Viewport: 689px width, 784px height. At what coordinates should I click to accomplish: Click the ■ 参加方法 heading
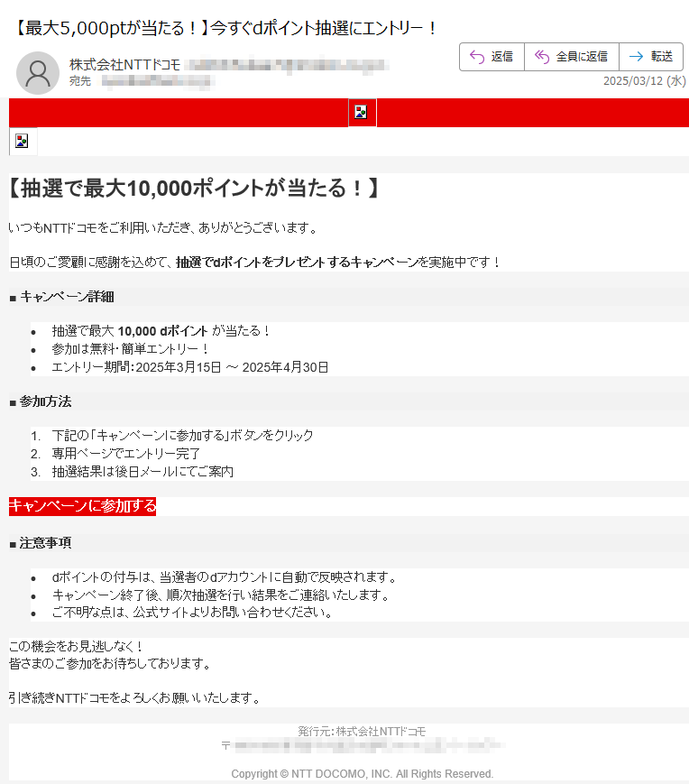(x=41, y=401)
